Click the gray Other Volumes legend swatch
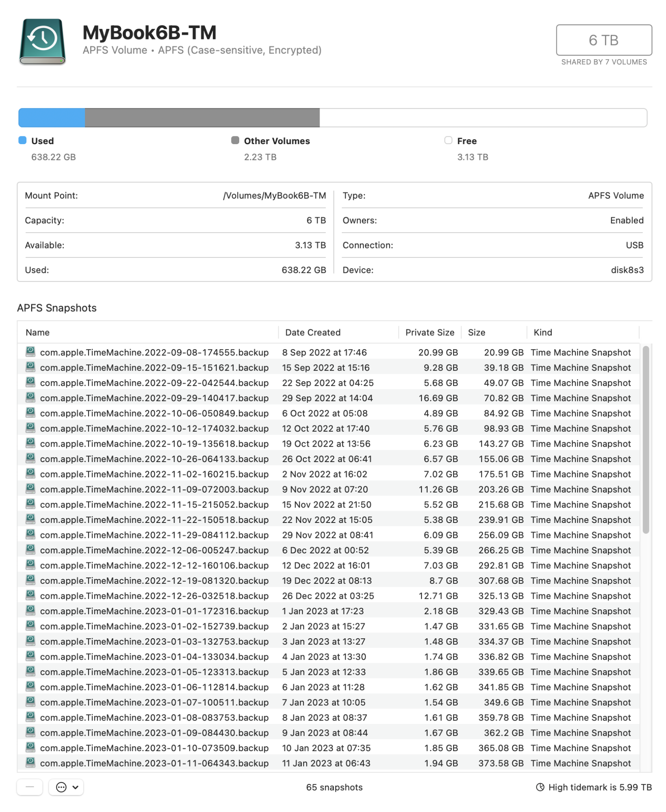 (235, 140)
